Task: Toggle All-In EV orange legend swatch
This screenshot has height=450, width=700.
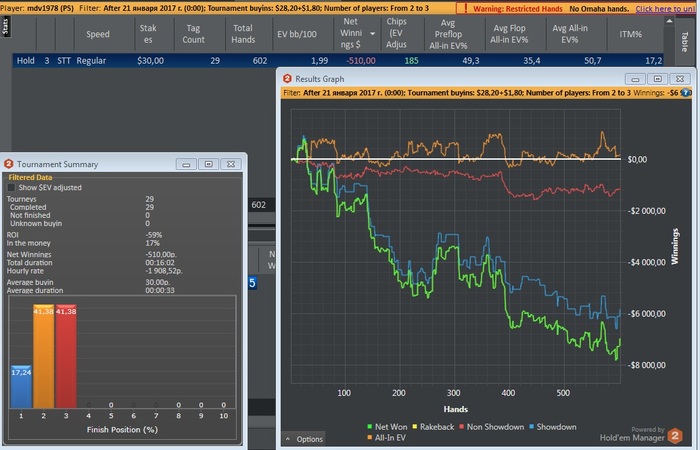Action: coord(370,438)
